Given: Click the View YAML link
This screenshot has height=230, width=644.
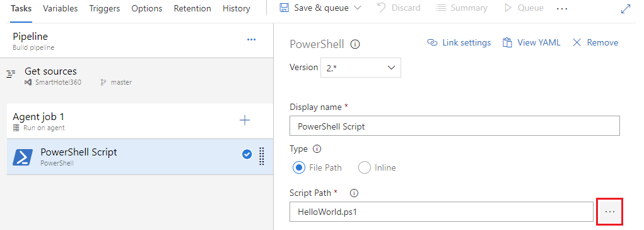Looking at the screenshot, I should [532, 43].
